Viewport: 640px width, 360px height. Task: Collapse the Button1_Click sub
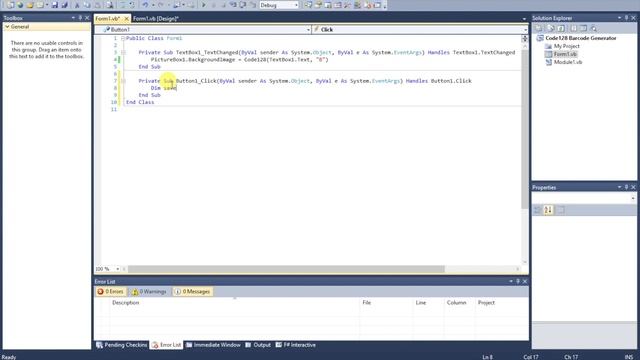123,81
